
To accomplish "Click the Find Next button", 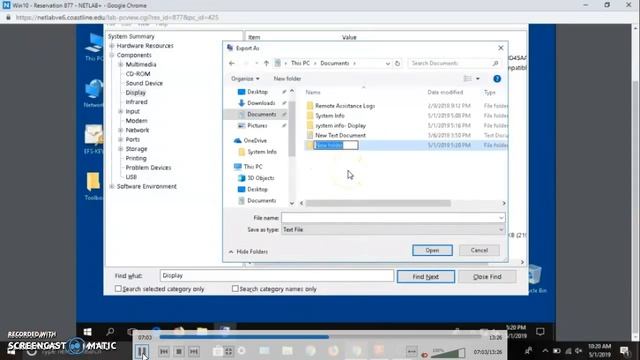I will 426,277.
